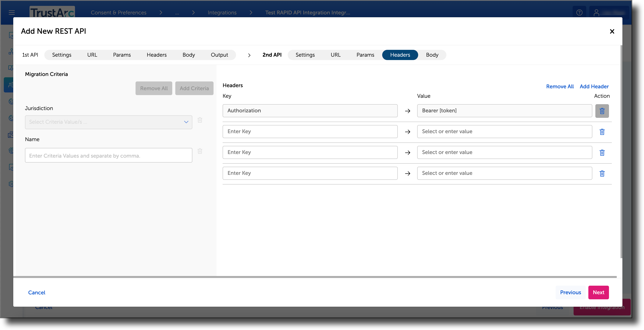Open 1st API Headers tab

pos(157,55)
